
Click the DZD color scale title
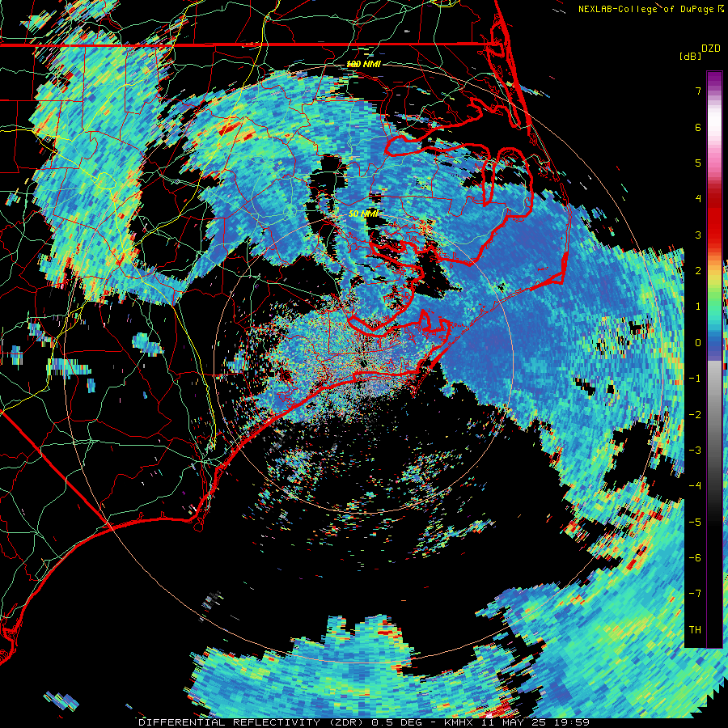click(711, 49)
